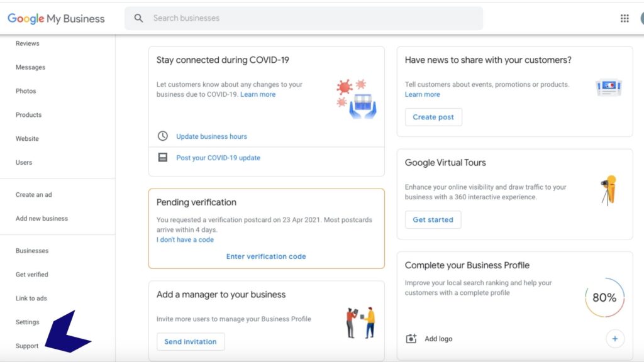This screenshot has height=362, width=644.
Task: Click Add a manager to your business heading
Action: tap(221, 295)
